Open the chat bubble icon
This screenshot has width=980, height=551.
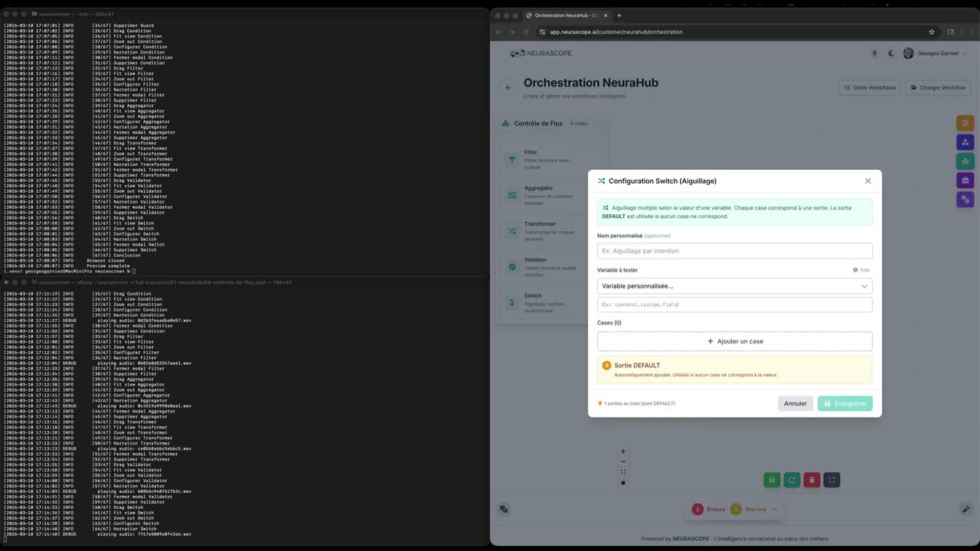pyautogui.click(x=504, y=509)
